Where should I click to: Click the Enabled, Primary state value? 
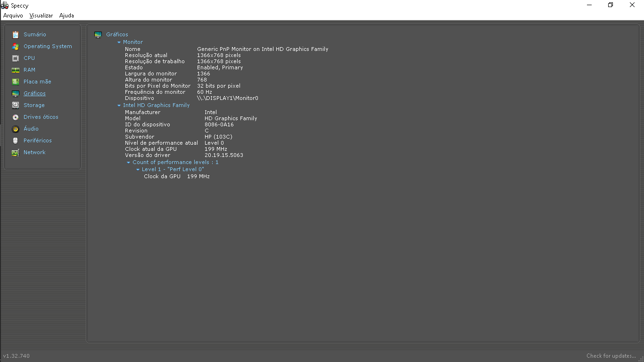coord(220,67)
